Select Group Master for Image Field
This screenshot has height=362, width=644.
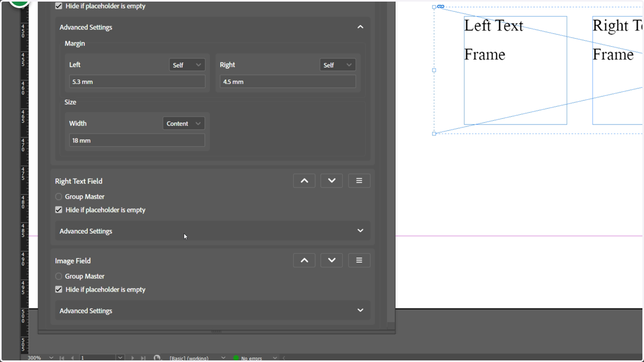pyautogui.click(x=58, y=276)
